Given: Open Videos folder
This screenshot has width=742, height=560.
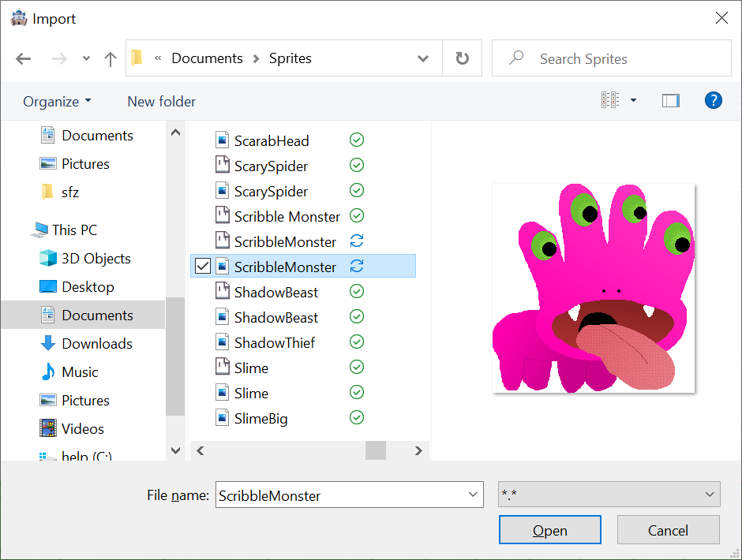Looking at the screenshot, I should 72,428.
